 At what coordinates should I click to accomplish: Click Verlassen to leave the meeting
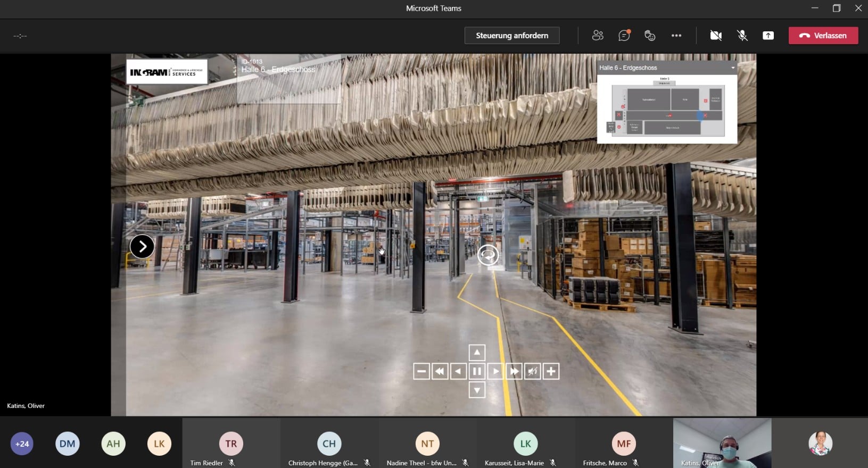(x=823, y=36)
